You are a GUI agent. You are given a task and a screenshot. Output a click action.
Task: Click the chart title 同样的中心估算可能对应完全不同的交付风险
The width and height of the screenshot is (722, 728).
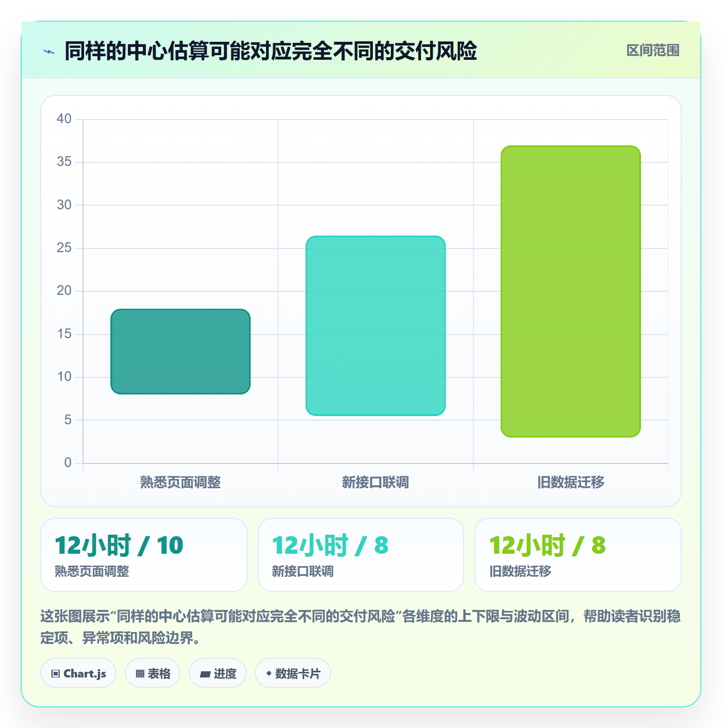pos(271,51)
